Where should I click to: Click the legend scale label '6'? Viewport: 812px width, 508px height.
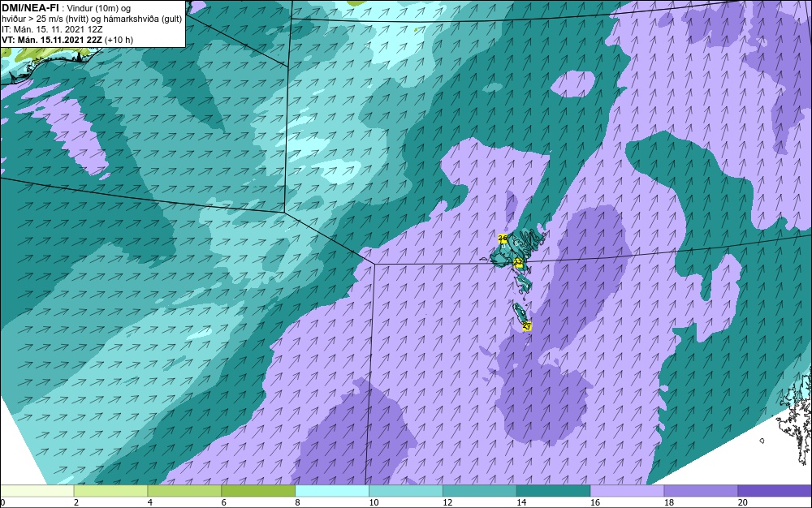224,502
